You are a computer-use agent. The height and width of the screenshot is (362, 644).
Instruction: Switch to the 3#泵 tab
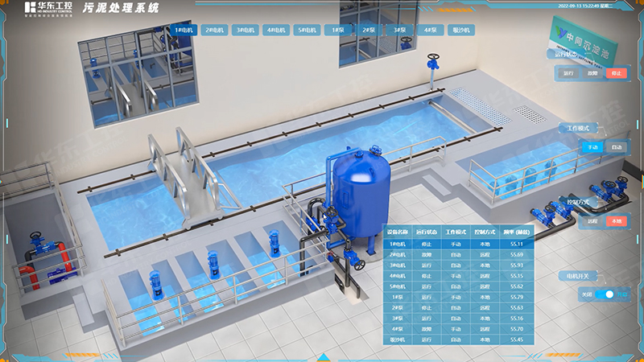(398, 31)
